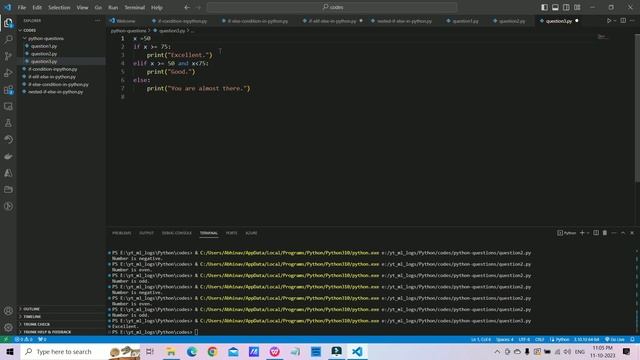Screen dimensions: 640x360
Task: Click Spaces: 4 indentation in status bar
Action: tap(504, 340)
